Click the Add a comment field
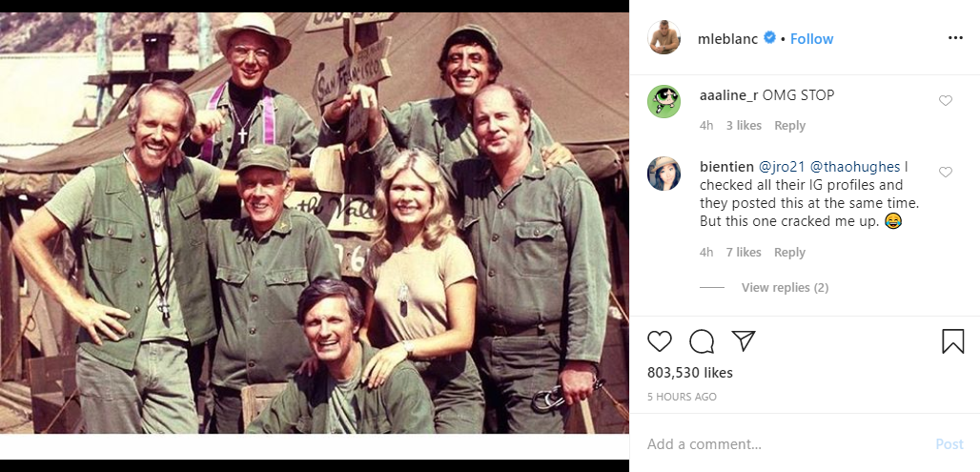 782,444
